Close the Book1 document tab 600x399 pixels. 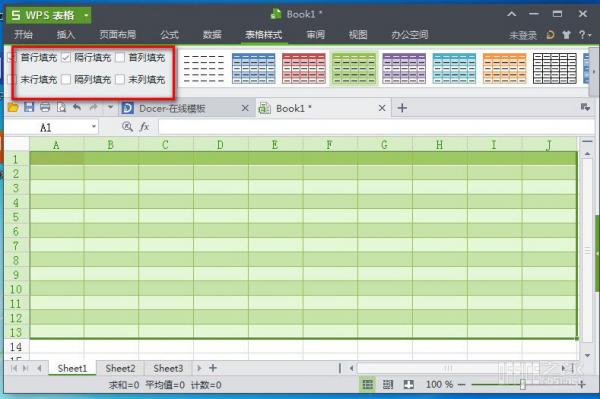coord(382,108)
